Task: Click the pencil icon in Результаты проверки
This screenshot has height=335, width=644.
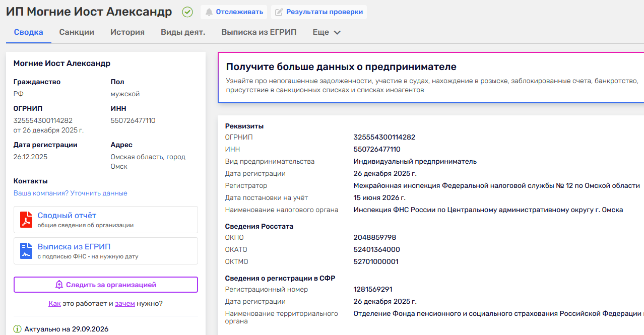Action: pyautogui.click(x=279, y=12)
